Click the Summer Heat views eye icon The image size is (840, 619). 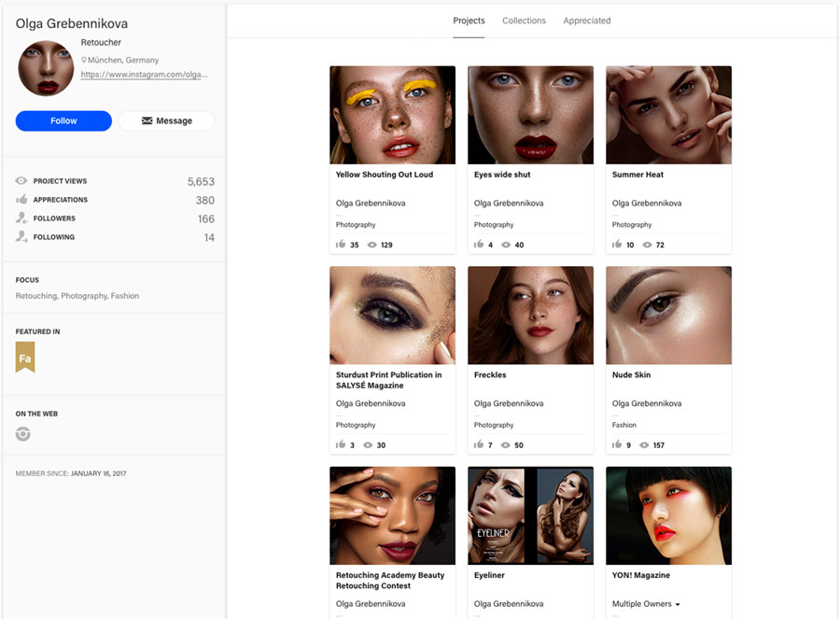coord(647,245)
